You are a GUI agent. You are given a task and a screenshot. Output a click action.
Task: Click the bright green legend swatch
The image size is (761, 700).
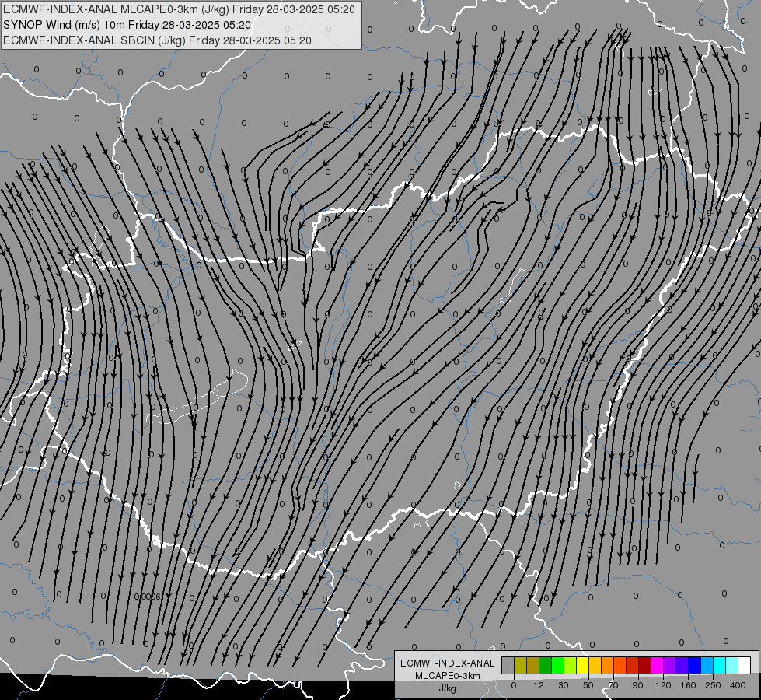coord(557,665)
